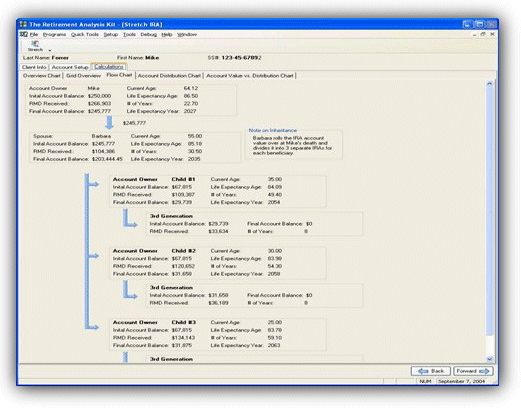Open the Help menu
This screenshot has width=521, height=408.
point(167,34)
